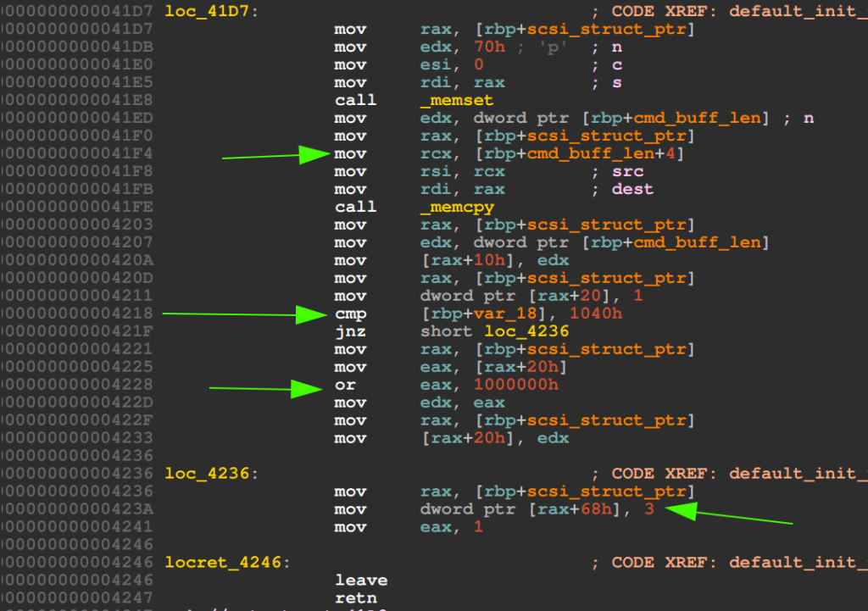Click 'edx, eax' operands at 422D
Viewport: 868px width, 611px height.
[x=462, y=403]
